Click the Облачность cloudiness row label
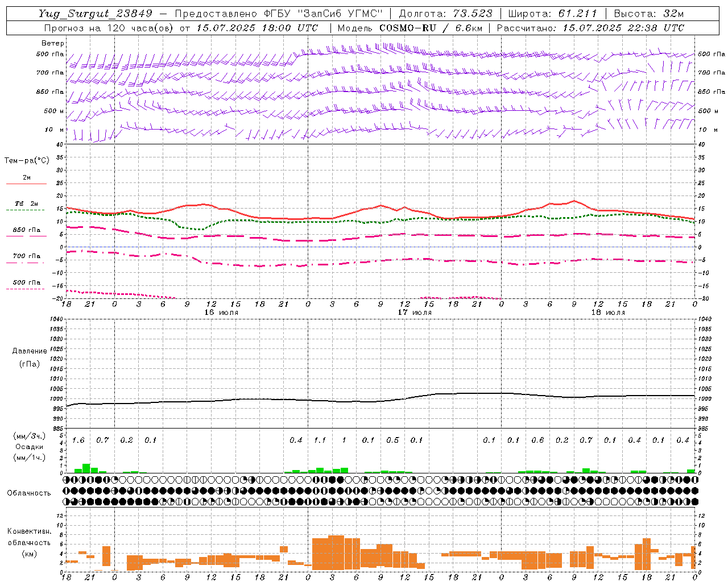The height and width of the screenshot is (582, 728). click(29, 493)
